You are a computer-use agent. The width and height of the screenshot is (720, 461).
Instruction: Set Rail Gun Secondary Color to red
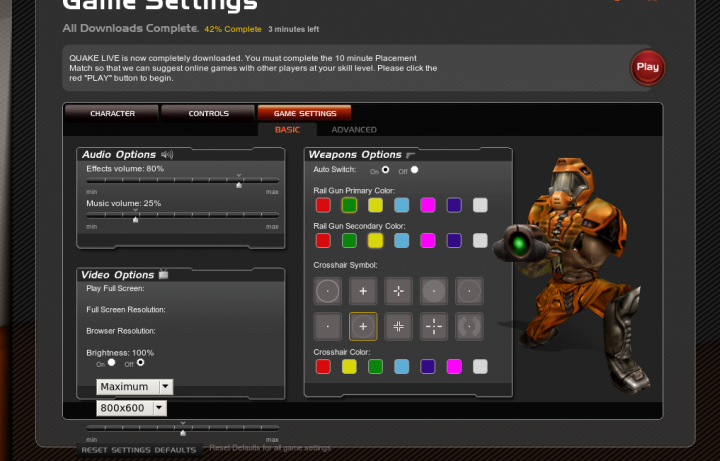323,241
